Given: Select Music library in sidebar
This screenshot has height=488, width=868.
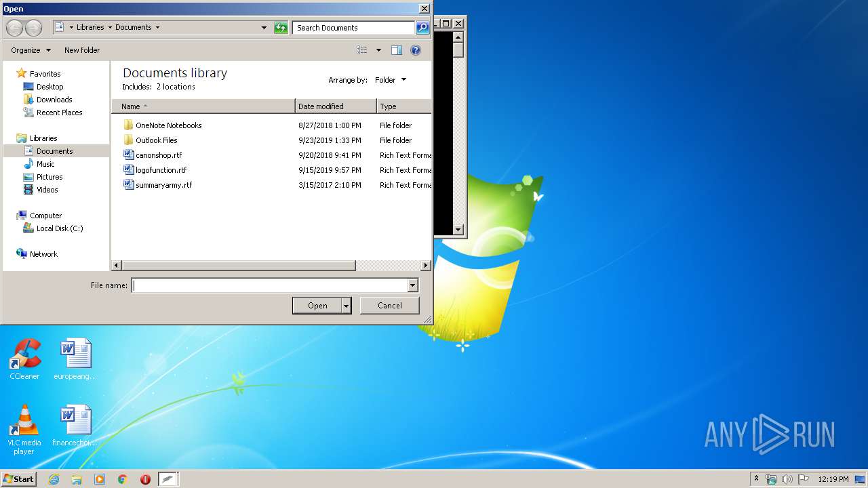Looking at the screenshot, I should tap(45, 164).
